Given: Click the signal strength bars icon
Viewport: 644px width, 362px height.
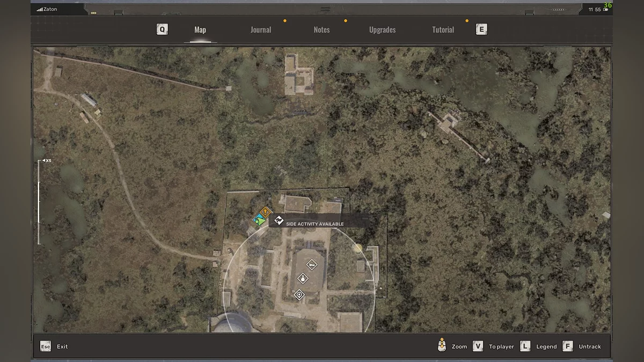Looking at the screenshot, I should point(39,9).
